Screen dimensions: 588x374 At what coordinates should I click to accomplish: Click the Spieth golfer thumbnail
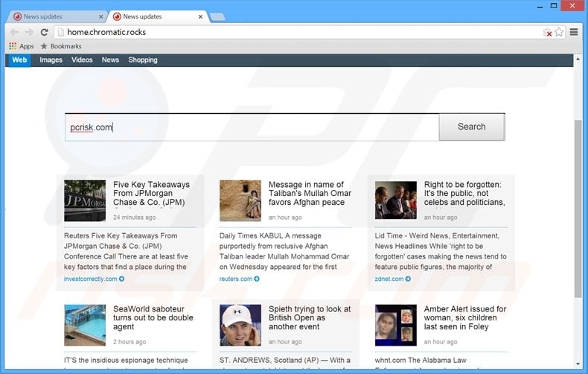click(240, 325)
